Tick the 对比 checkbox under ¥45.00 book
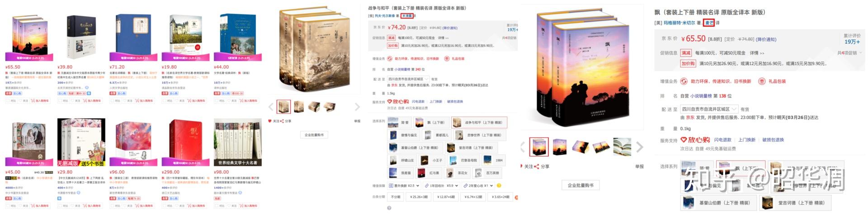This screenshot has height=215, width=868. (x=8, y=206)
